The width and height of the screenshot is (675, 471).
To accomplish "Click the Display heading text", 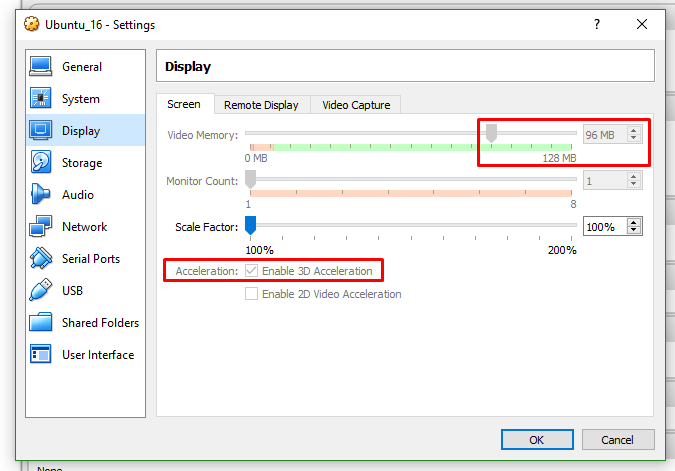I will pos(188,66).
